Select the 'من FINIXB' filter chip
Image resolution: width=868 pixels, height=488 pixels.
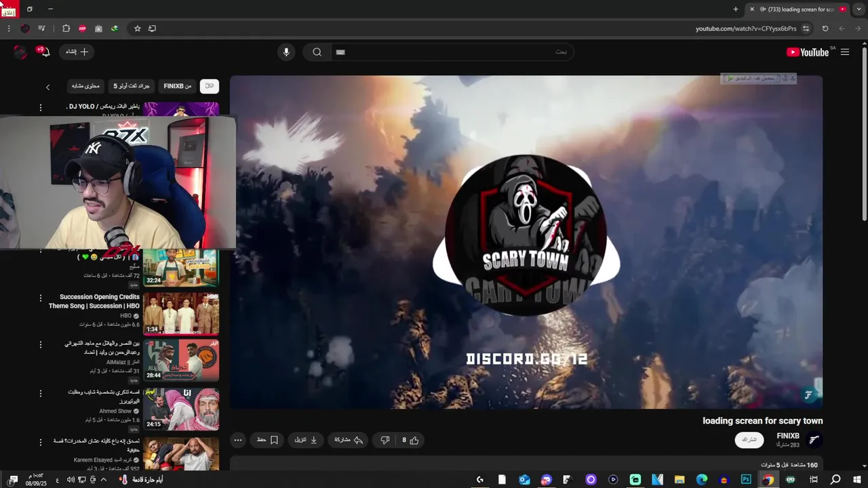click(178, 86)
